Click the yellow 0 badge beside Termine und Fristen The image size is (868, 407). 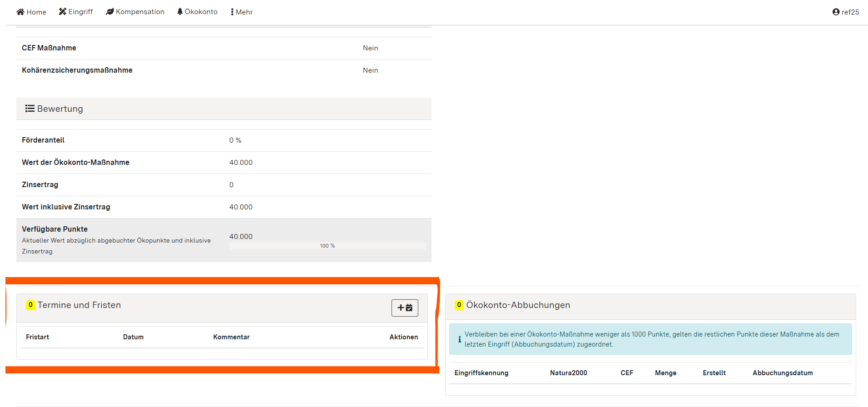30,305
